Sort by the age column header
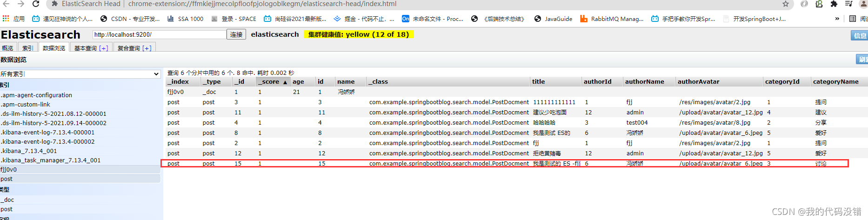Screen dimensions: 868x220 [x=303, y=81]
